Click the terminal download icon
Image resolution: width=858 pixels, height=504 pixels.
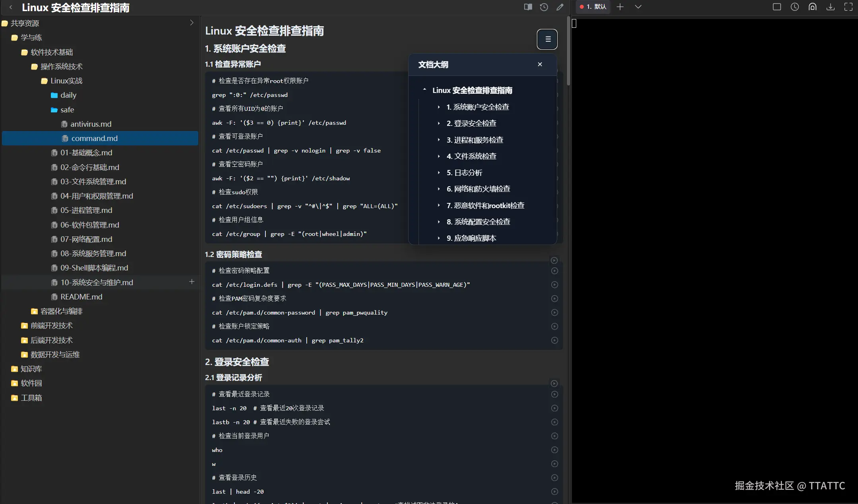(x=830, y=7)
